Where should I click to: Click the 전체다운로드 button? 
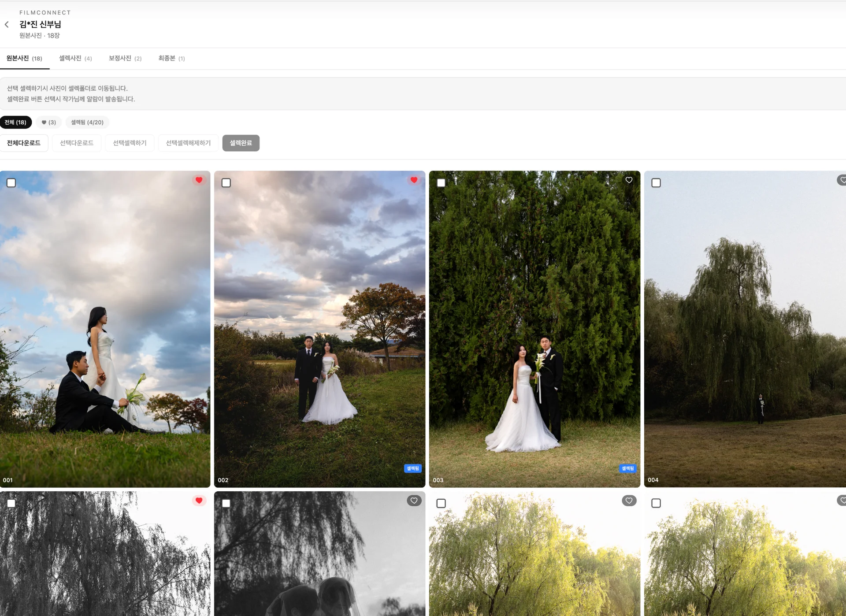(24, 143)
